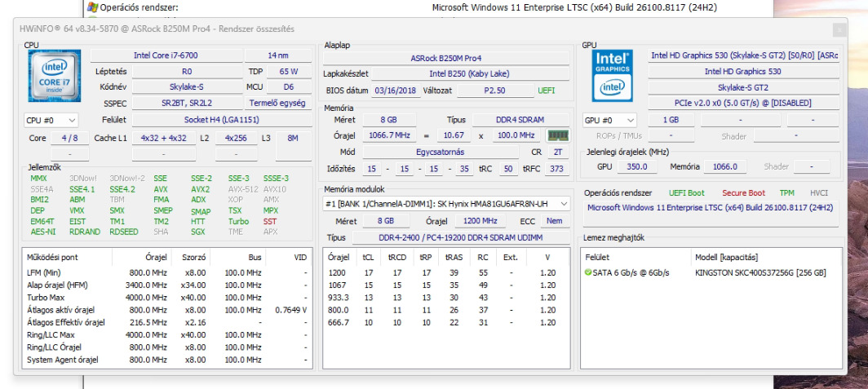868x389 pixels.
Task: Click the VID value 0.7649 V
Action: tap(290, 310)
